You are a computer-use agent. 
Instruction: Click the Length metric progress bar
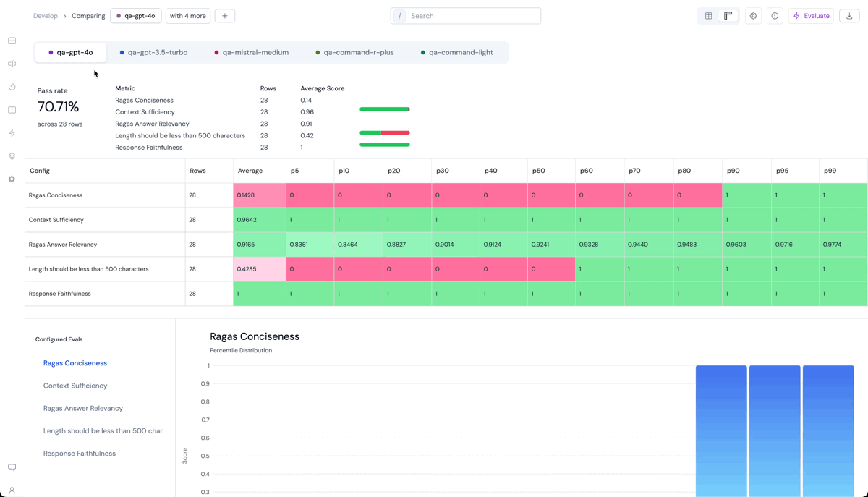[x=384, y=133]
